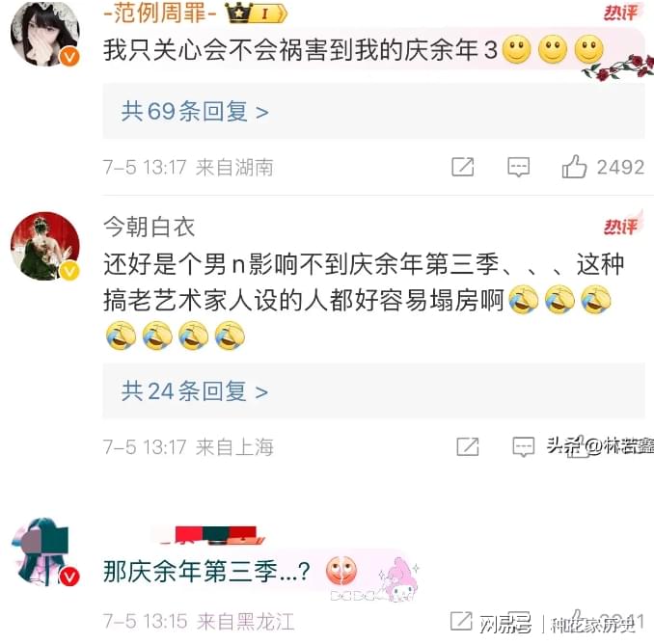Reply to the 范例周罪 comment
Screen dimensions: 654x644
click(518, 167)
